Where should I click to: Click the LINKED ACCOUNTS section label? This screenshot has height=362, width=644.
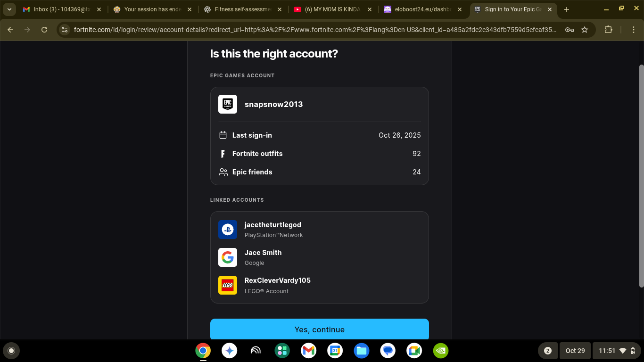pos(237,200)
